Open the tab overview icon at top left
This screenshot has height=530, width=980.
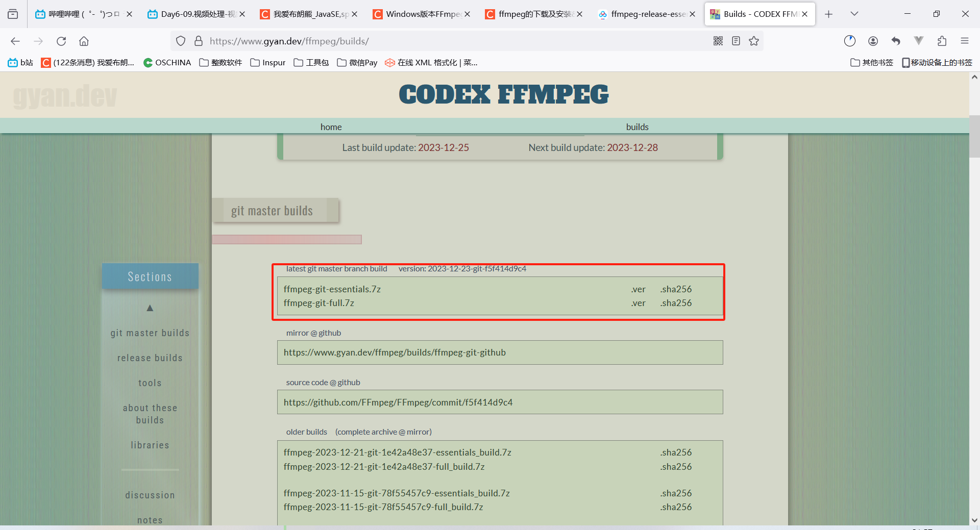click(13, 14)
